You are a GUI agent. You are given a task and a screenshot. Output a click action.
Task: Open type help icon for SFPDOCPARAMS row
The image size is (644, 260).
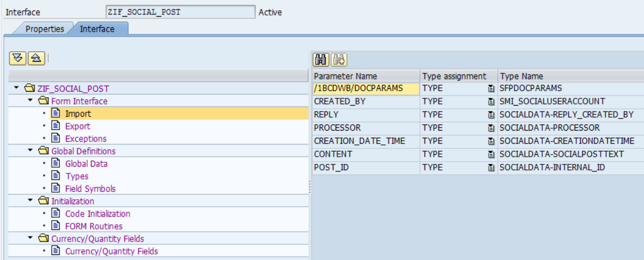(491, 88)
